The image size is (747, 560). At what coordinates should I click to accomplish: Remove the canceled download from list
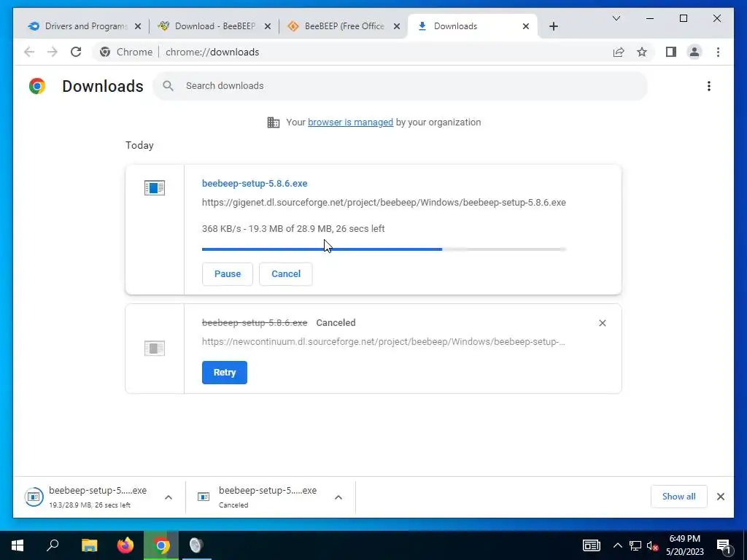[602, 323]
